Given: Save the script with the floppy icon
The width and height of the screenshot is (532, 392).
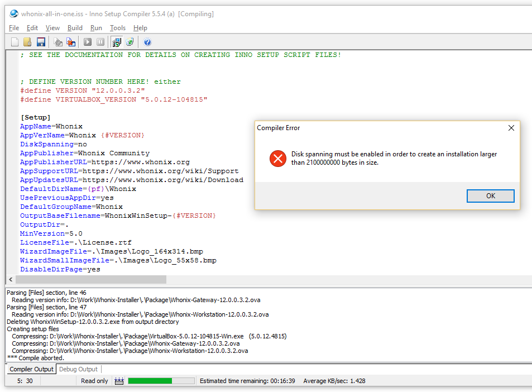Looking at the screenshot, I should pos(41,42).
